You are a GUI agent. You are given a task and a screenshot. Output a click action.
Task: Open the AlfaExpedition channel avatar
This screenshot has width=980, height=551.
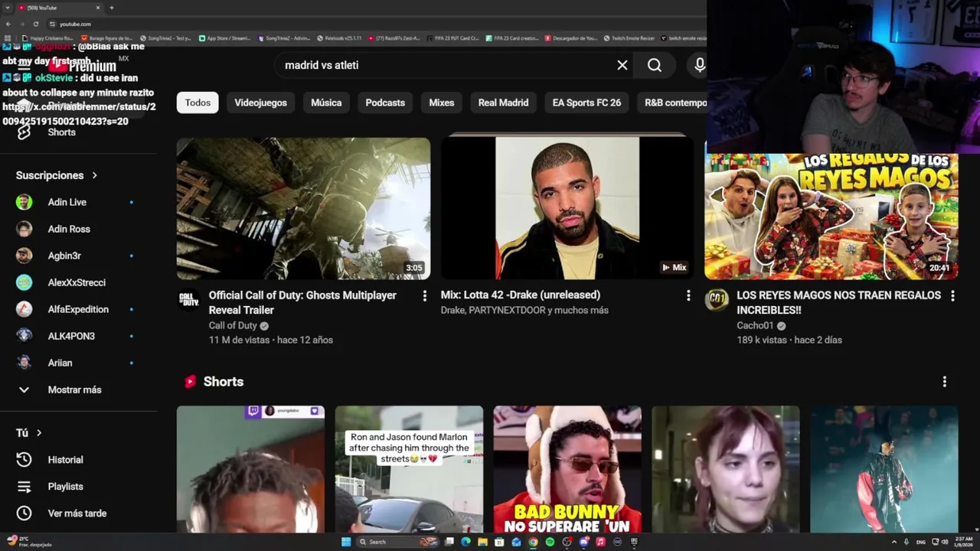pyautogui.click(x=24, y=309)
